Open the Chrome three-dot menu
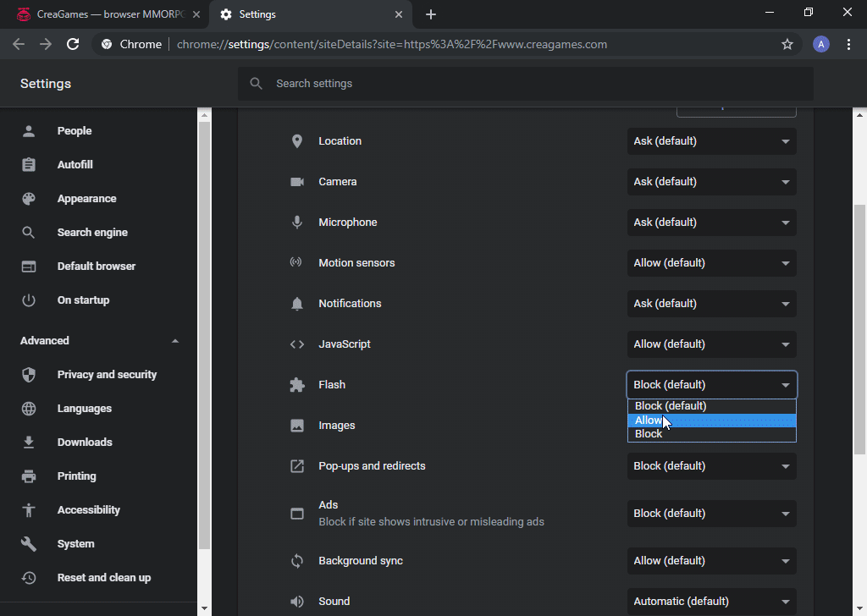The image size is (867, 616). [x=848, y=44]
